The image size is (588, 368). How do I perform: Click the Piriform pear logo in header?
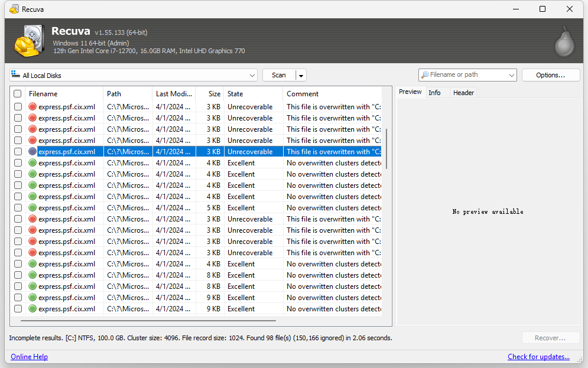[x=564, y=41]
